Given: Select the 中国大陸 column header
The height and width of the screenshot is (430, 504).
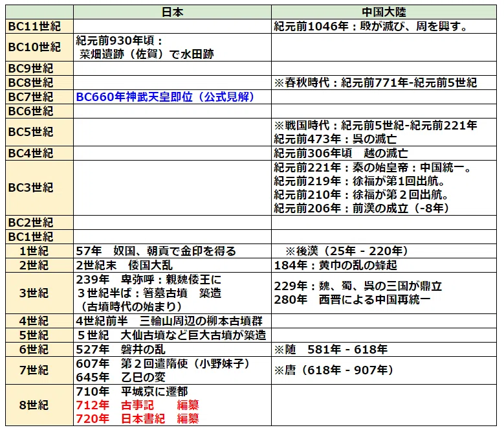Looking at the screenshot, I should coord(384,12).
